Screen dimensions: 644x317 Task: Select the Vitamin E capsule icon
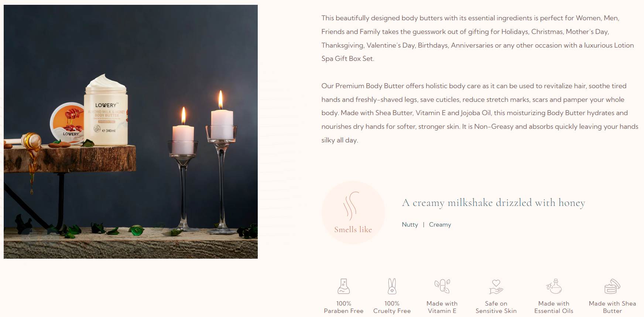442,286
